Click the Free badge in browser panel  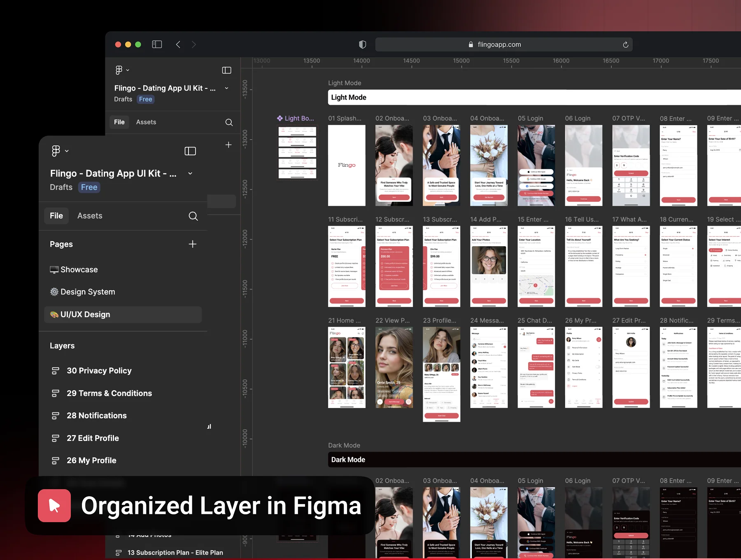[146, 99]
